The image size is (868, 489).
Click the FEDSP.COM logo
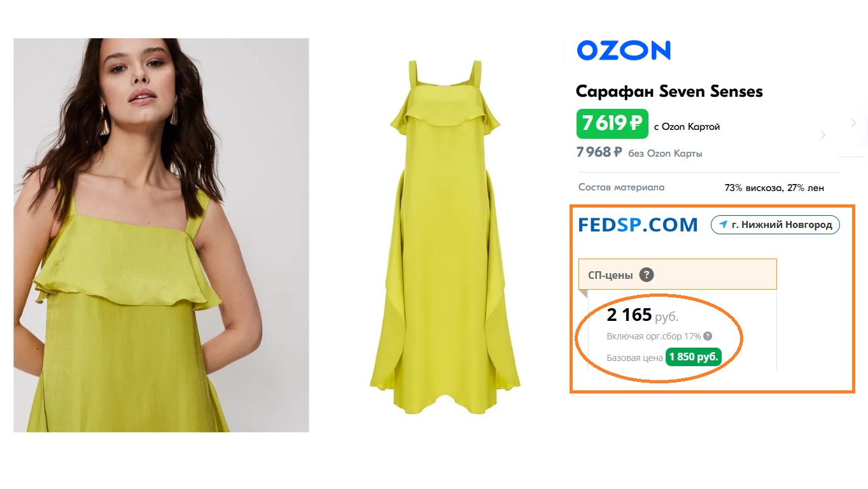pos(638,225)
